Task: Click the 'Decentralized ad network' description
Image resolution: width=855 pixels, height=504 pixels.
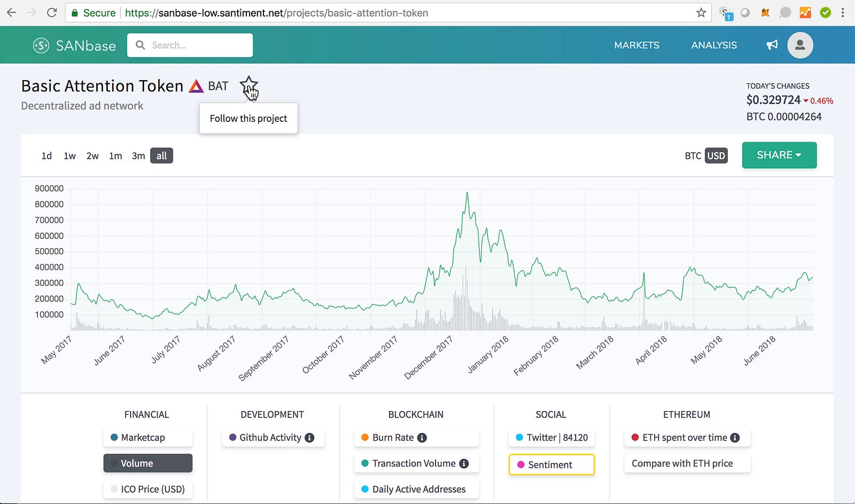Action: (82, 106)
